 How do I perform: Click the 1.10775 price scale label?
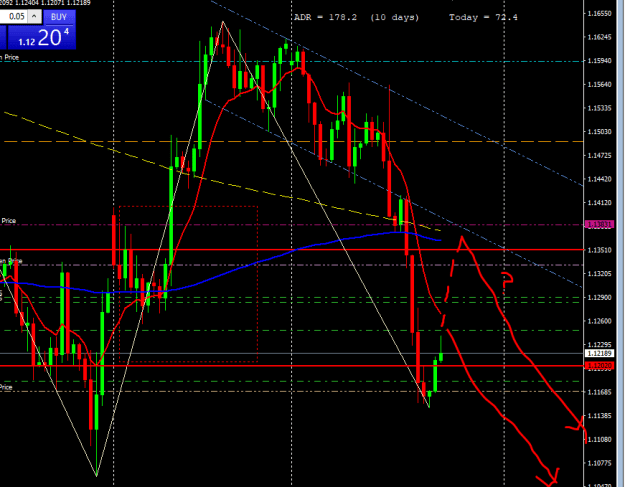(599, 463)
